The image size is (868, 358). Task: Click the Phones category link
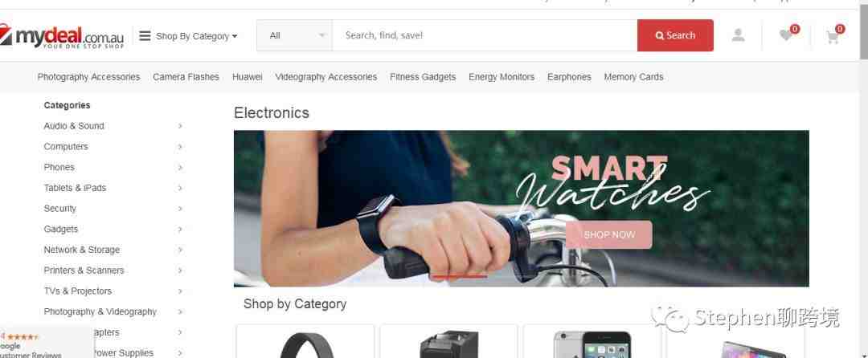[x=59, y=167]
